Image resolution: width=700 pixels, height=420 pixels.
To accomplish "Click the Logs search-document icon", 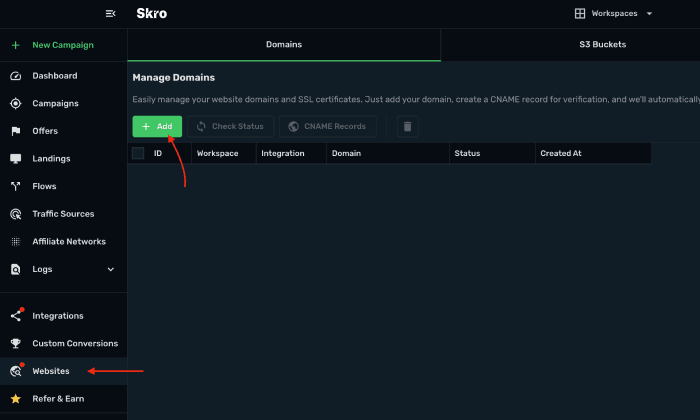I will [16, 270].
